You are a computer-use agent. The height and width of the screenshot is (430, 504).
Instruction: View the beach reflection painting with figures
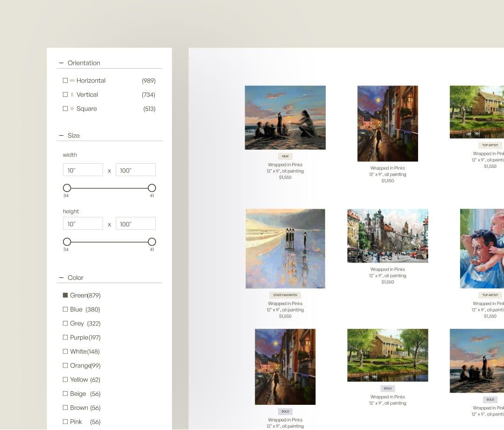[x=285, y=249]
